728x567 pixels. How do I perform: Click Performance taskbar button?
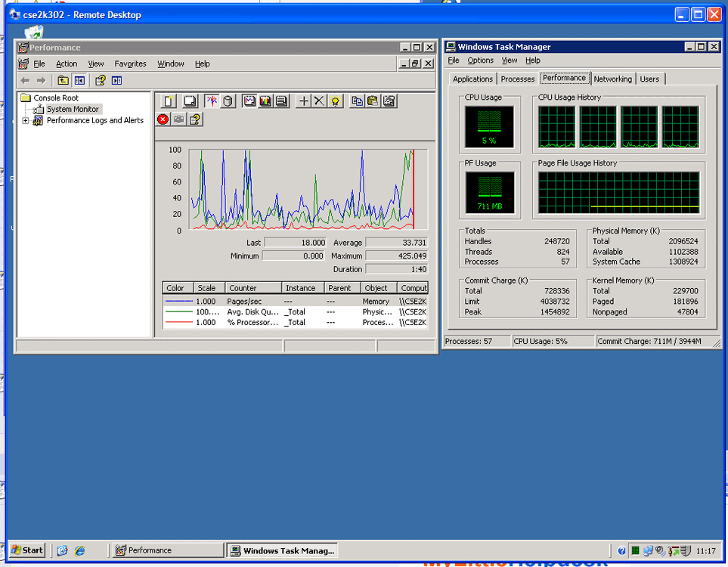(x=167, y=550)
